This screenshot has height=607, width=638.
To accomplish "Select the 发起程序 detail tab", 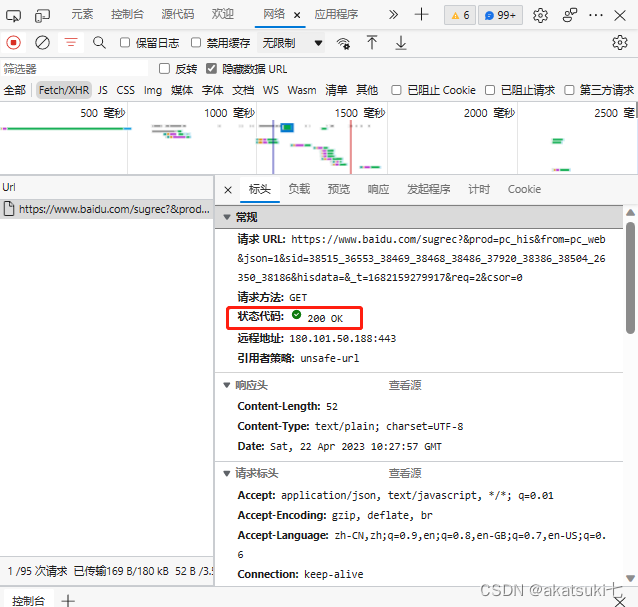I will (x=428, y=189).
